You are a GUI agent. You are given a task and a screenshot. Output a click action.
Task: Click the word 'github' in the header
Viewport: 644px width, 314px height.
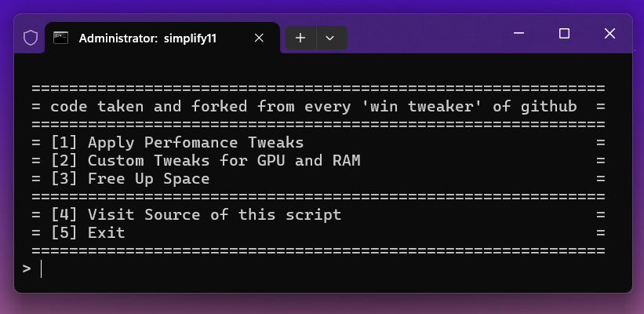pyautogui.click(x=548, y=106)
